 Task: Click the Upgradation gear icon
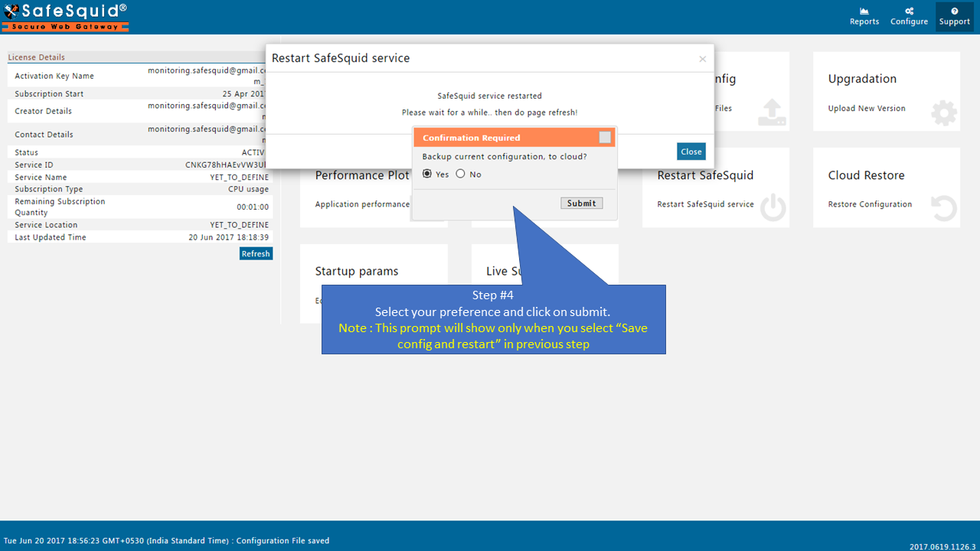pyautogui.click(x=944, y=113)
